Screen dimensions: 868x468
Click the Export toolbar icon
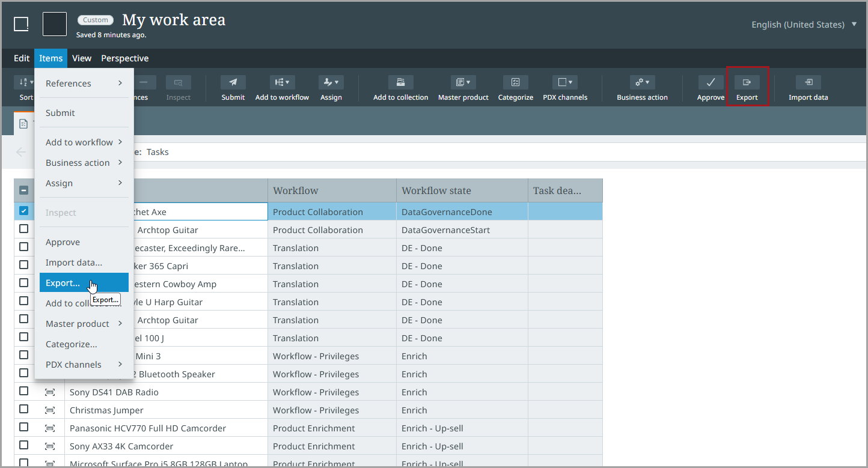[747, 83]
